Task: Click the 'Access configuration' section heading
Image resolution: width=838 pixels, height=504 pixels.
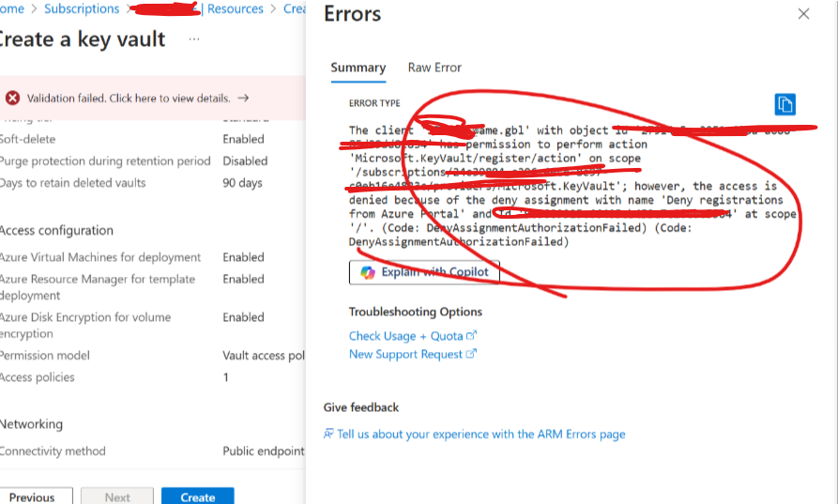Action: [x=56, y=230]
